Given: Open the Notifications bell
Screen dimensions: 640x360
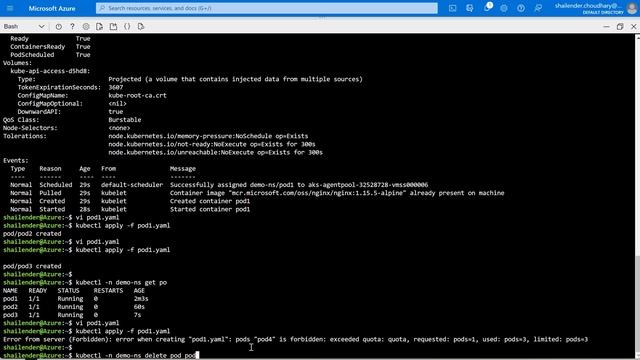Looking at the screenshot, I should (x=487, y=8).
